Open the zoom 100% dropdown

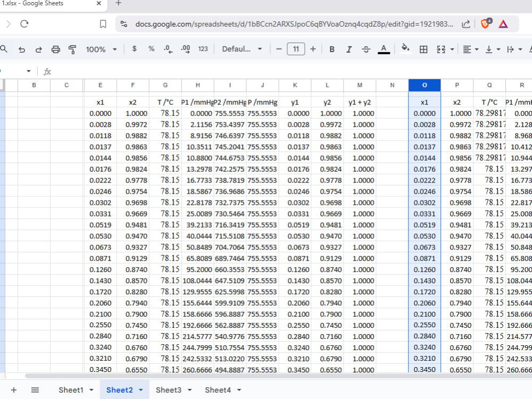101,49
